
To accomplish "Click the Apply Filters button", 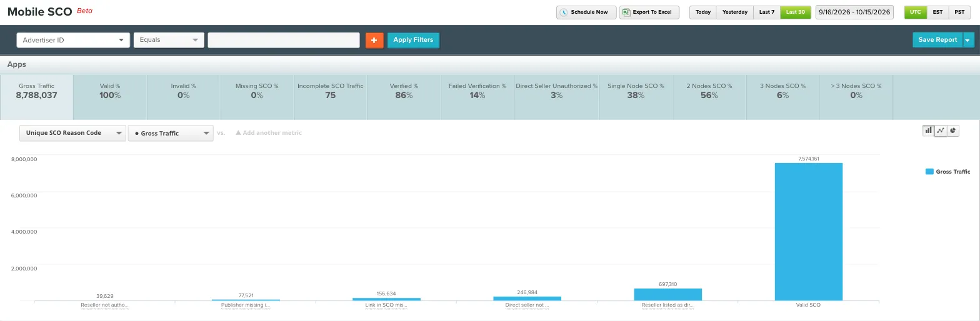I will click(414, 40).
